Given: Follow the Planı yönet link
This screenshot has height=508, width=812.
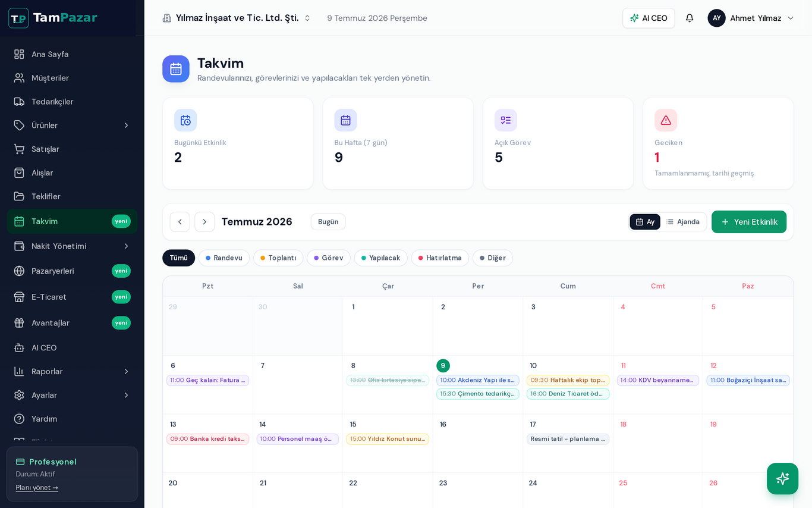Looking at the screenshot, I should point(37,488).
